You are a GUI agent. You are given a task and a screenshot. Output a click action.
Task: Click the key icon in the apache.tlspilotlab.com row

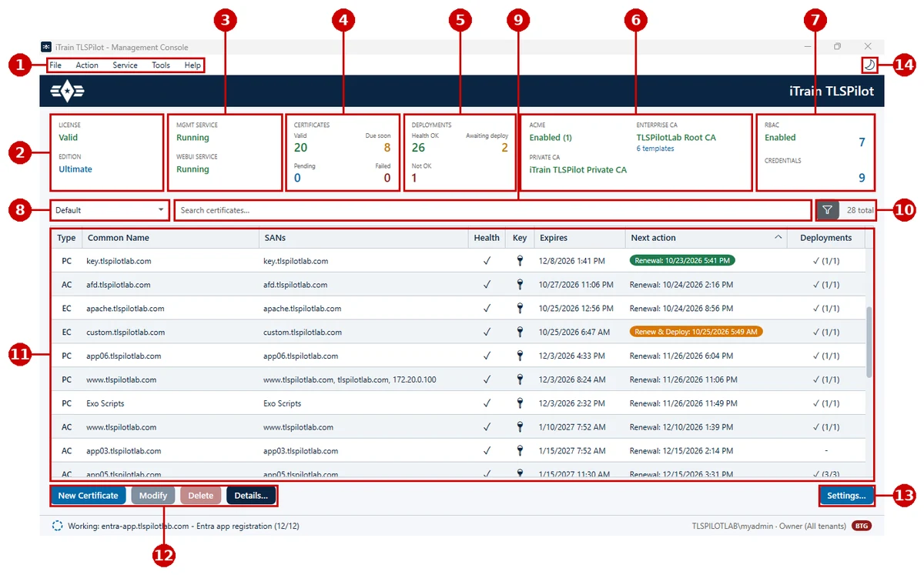[520, 309]
